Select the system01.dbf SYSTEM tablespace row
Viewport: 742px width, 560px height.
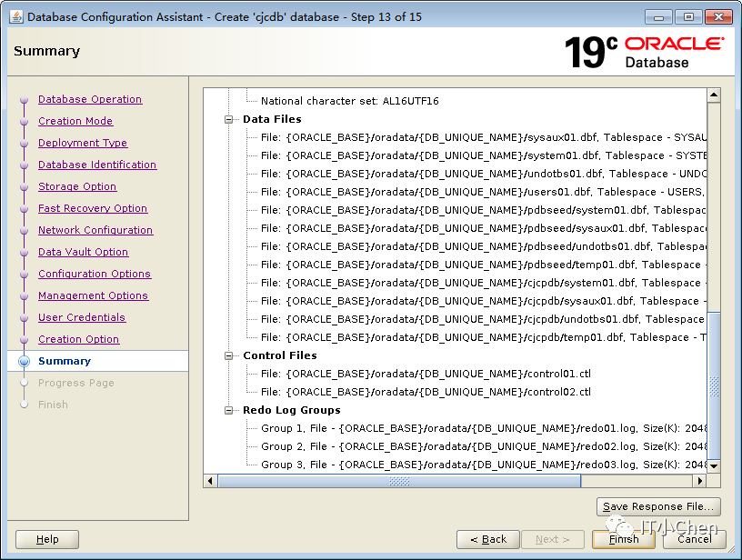[x=483, y=155]
